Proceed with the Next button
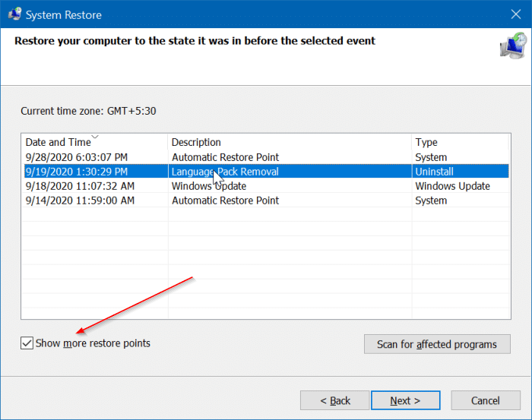This screenshot has width=532, height=420. point(405,400)
